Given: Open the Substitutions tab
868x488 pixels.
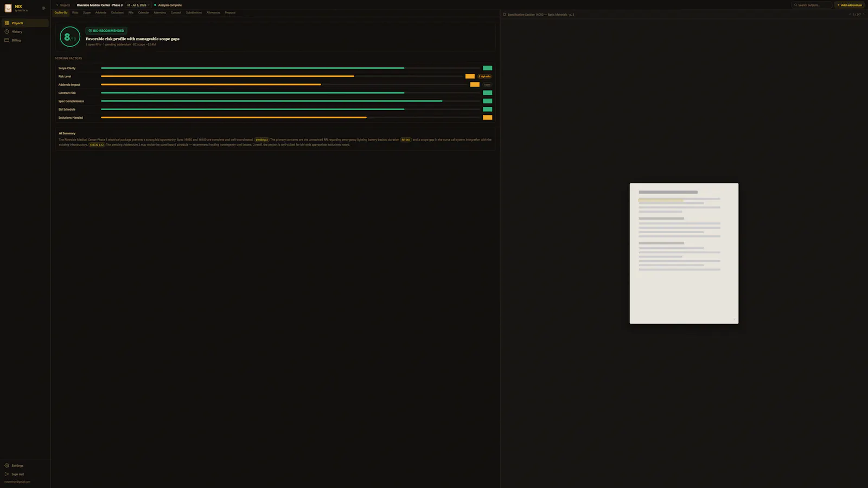Looking at the screenshot, I should 194,12.
